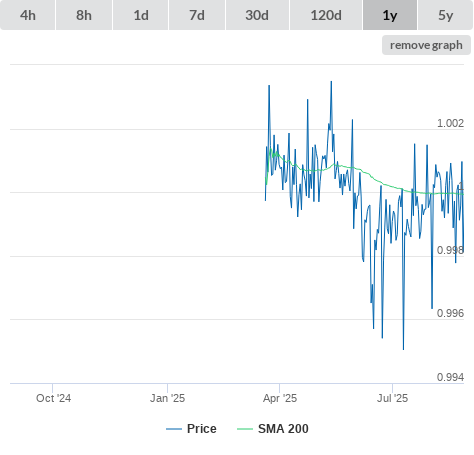This screenshot has width=474, height=455.
Task: Open the 7d time range view
Action: [x=197, y=15]
